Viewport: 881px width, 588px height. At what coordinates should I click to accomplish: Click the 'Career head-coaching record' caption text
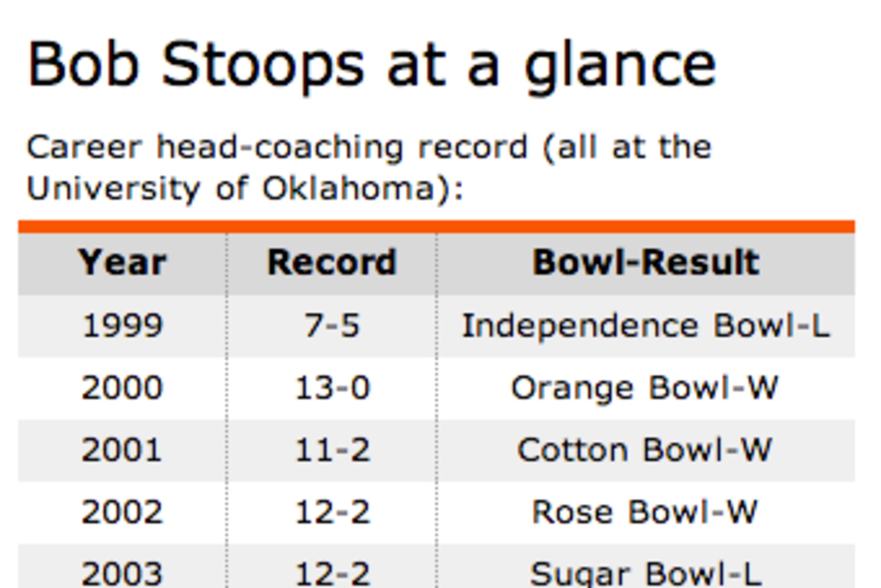277,148
